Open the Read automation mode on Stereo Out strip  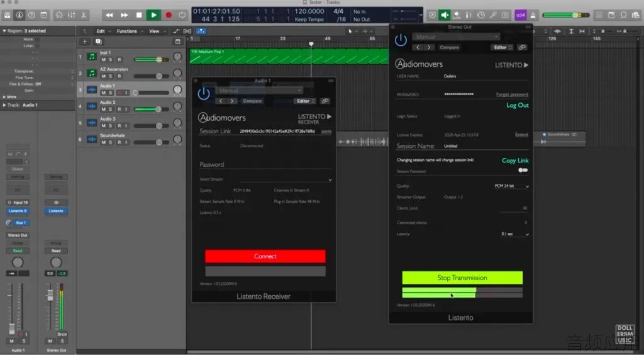point(56,251)
